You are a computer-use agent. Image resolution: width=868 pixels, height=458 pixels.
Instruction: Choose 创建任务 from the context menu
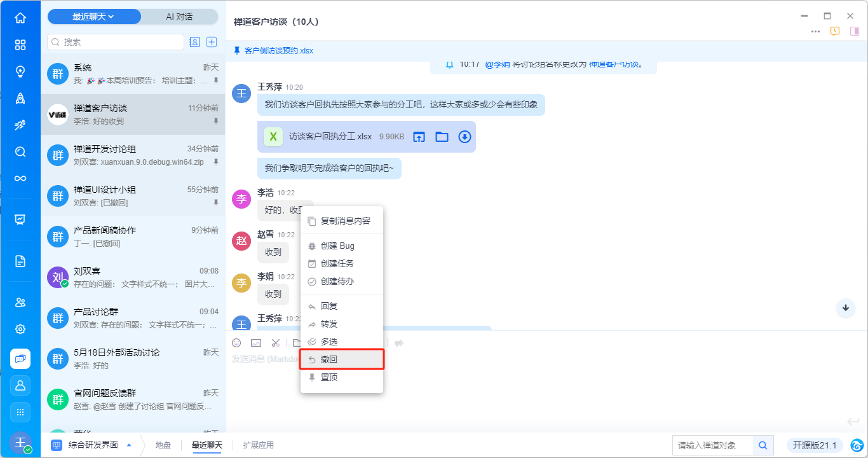click(342, 263)
